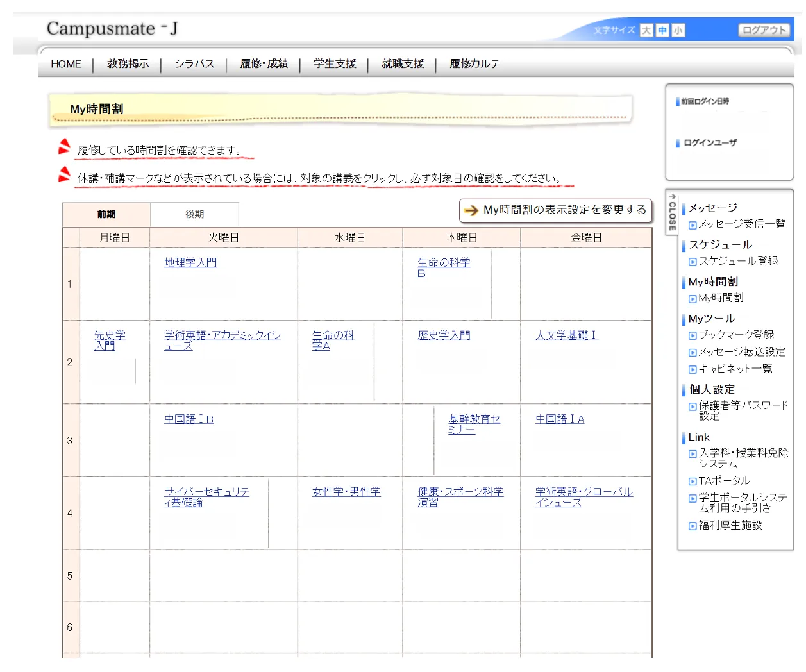Open the 教務掲示 menu
This screenshot has width=806, height=672.
(x=128, y=64)
